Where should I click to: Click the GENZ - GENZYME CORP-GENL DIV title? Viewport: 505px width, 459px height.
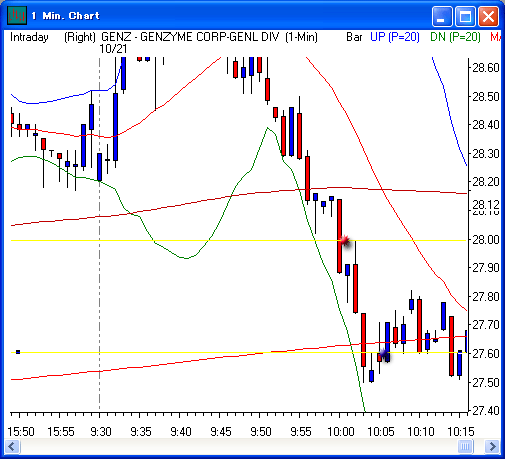click(190, 37)
